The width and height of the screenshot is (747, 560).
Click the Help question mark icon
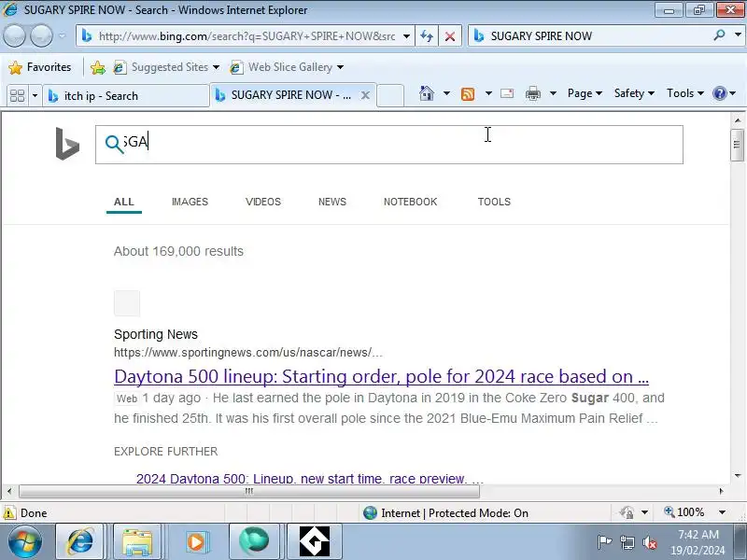719,93
